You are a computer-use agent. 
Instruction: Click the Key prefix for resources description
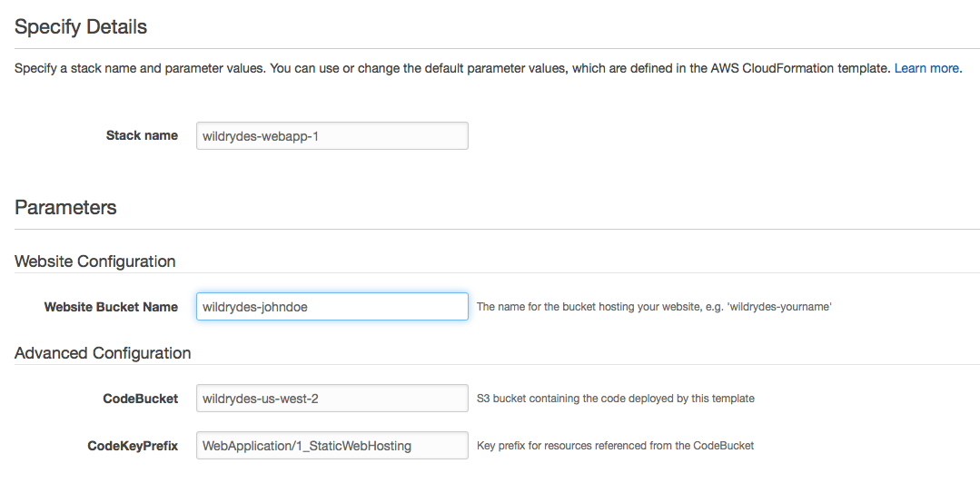(616, 446)
